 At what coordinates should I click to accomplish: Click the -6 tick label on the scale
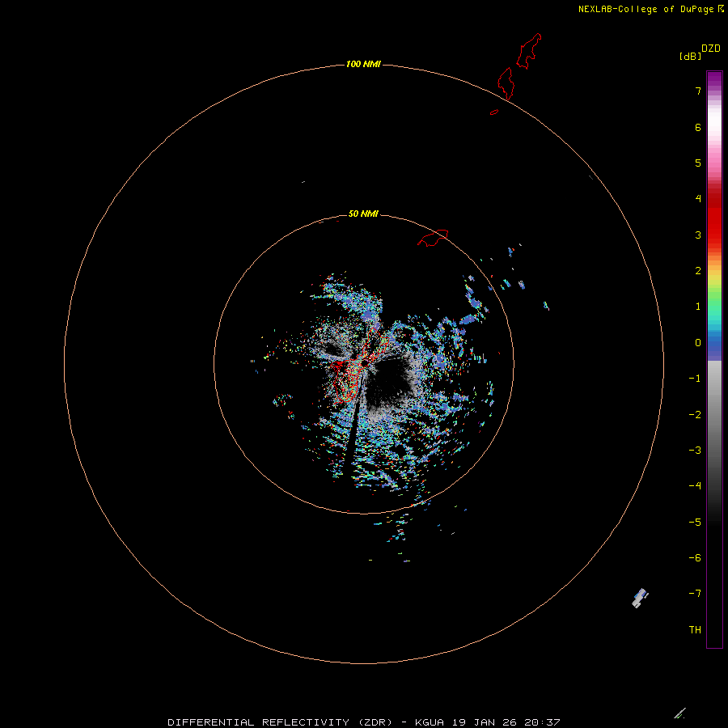point(695,558)
